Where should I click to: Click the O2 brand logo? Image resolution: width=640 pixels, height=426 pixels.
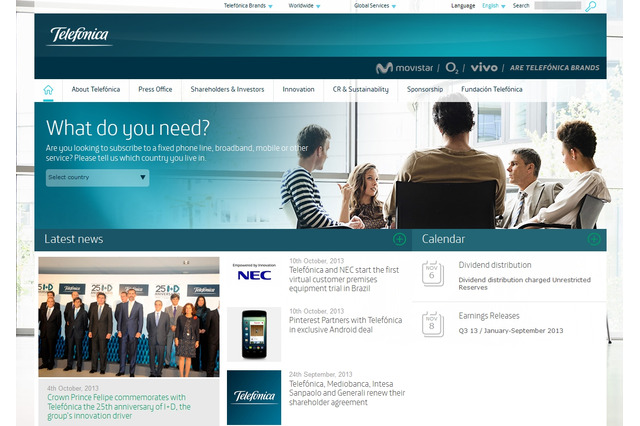pyautogui.click(x=452, y=68)
